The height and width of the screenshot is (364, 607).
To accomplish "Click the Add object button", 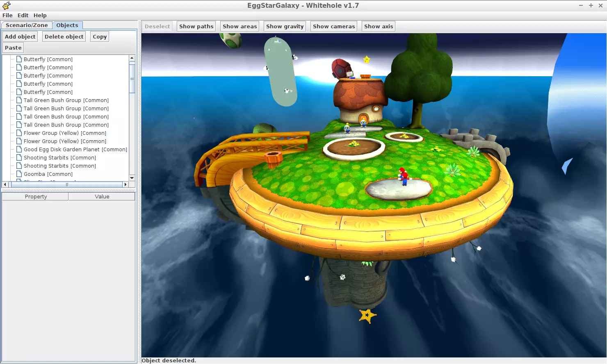I will pos(20,36).
